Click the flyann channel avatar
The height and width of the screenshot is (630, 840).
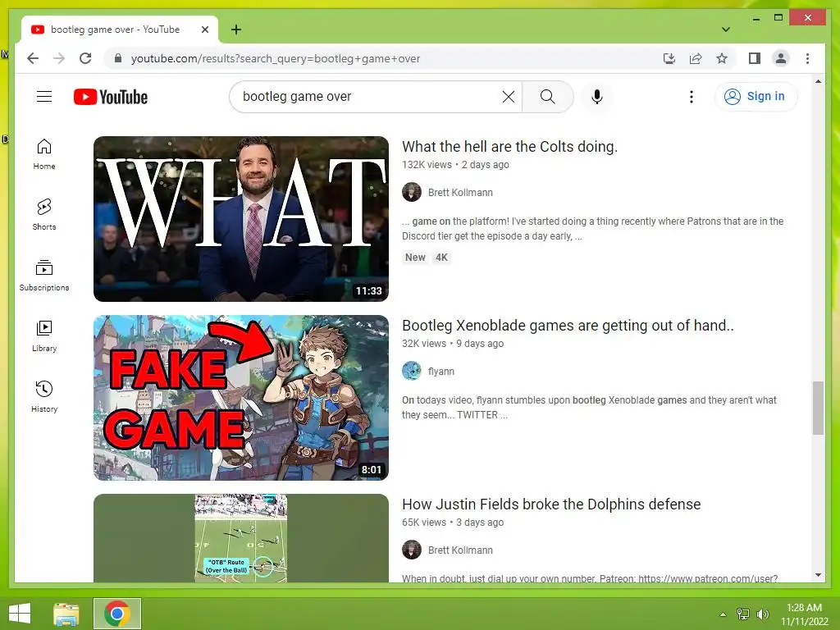coord(412,371)
